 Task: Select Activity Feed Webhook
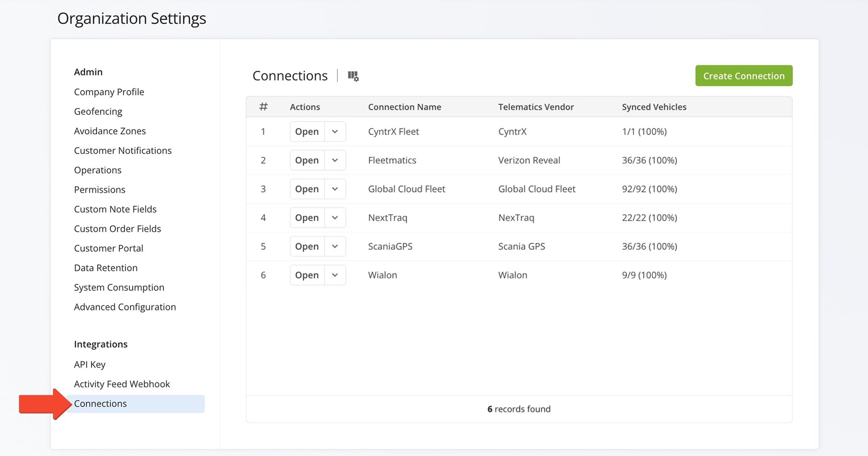click(x=122, y=384)
